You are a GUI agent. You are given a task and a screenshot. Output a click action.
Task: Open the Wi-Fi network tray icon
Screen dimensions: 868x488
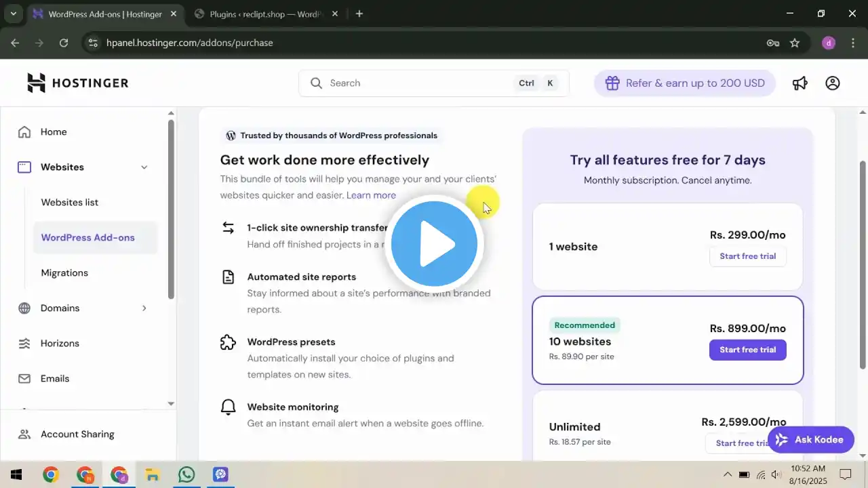(761, 474)
